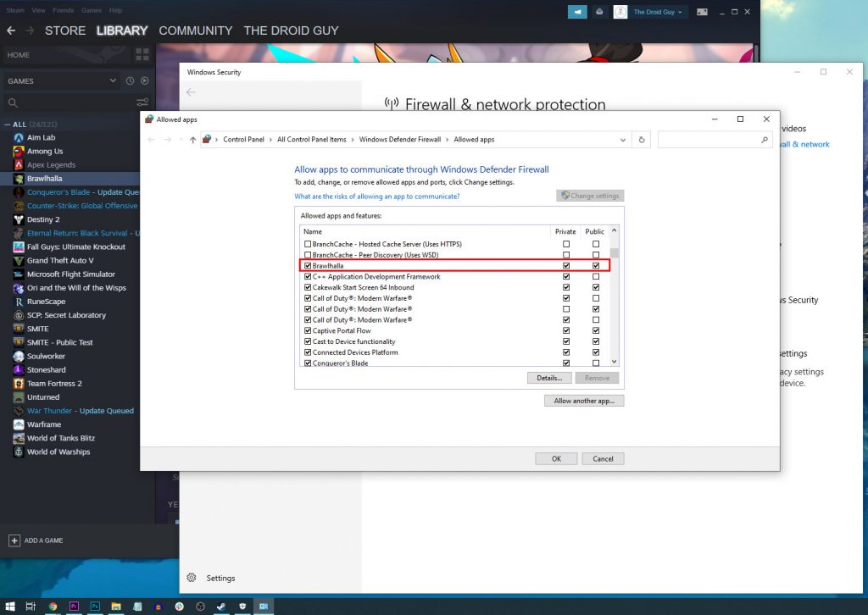This screenshot has width=868, height=615.
Task: Select Among Us icon in Steam library
Action: (19, 151)
